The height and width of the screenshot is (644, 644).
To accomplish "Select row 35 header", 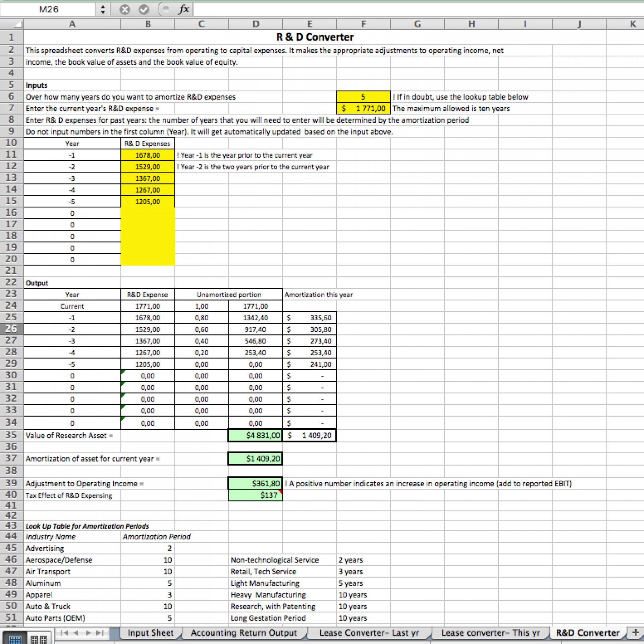I will pos(11,435).
